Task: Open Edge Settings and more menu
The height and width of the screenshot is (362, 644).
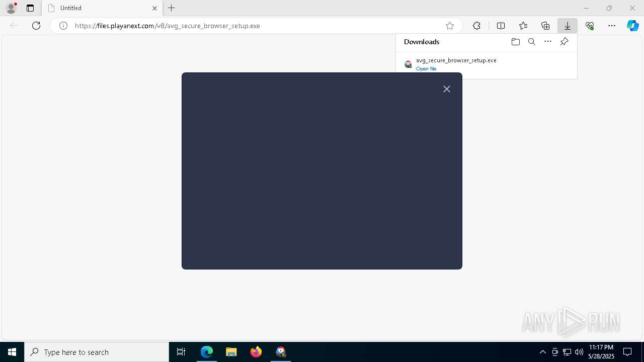Action: [x=612, y=26]
